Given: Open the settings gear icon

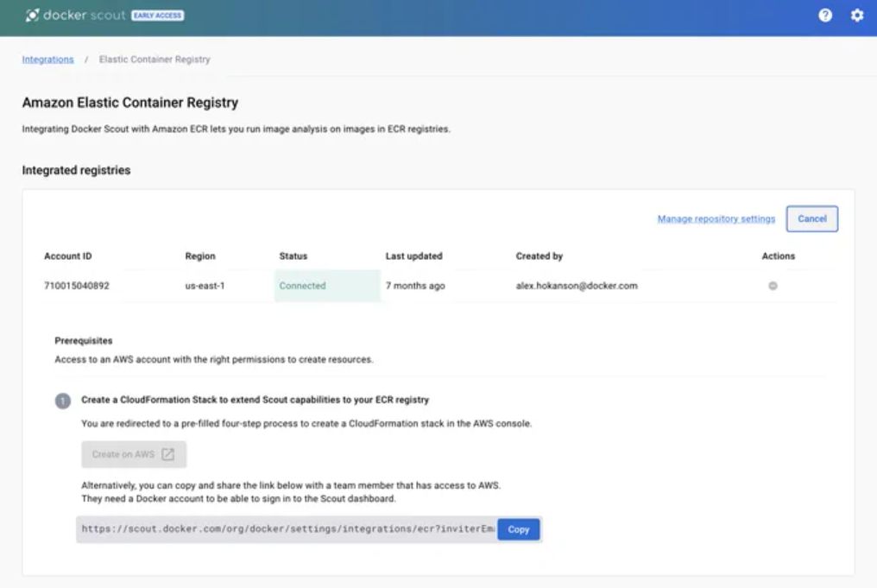Looking at the screenshot, I should (x=857, y=15).
